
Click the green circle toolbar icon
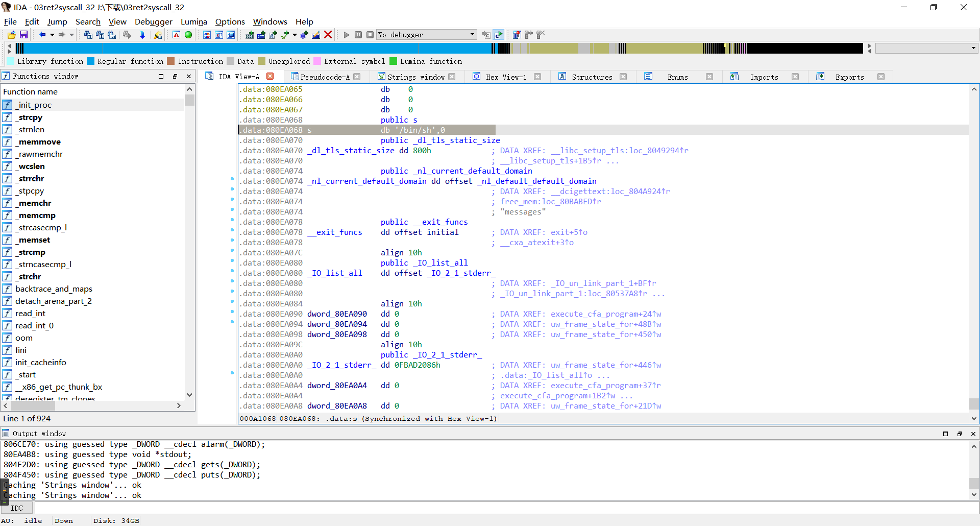pyautogui.click(x=188, y=35)
